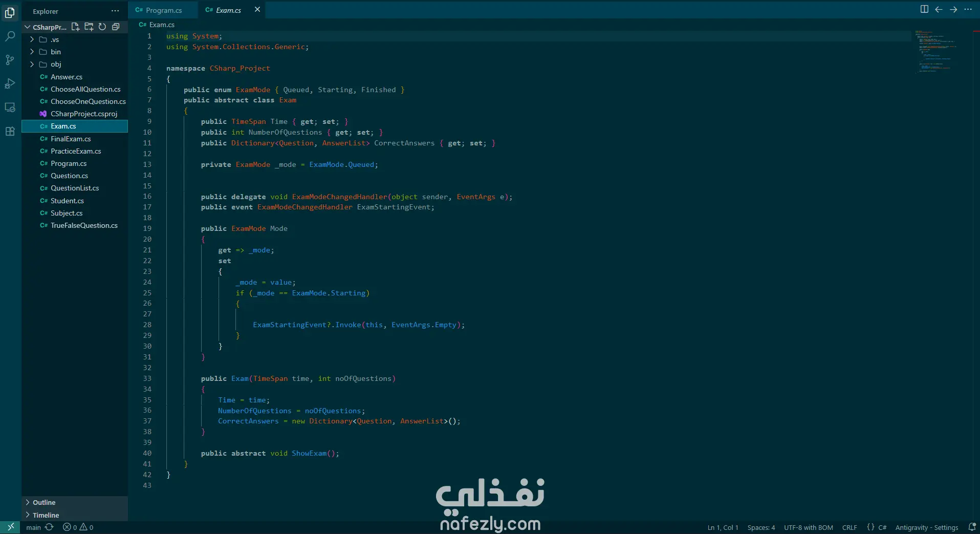Click line number 33 in gutter
This screenshot has height=534, width=980.
[x=147, y=378]
